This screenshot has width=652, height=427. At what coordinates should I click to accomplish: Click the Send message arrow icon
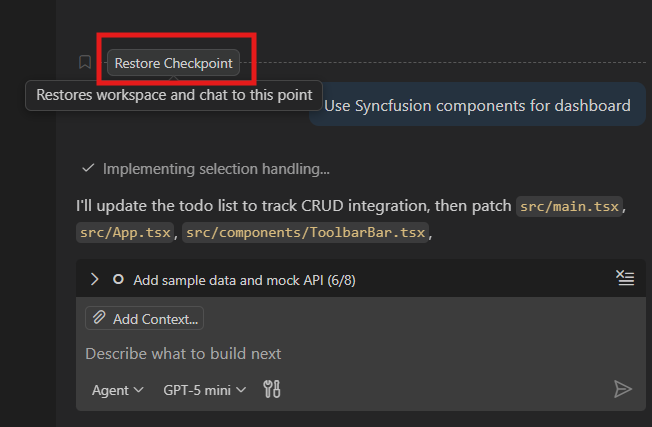coord(623,389)
